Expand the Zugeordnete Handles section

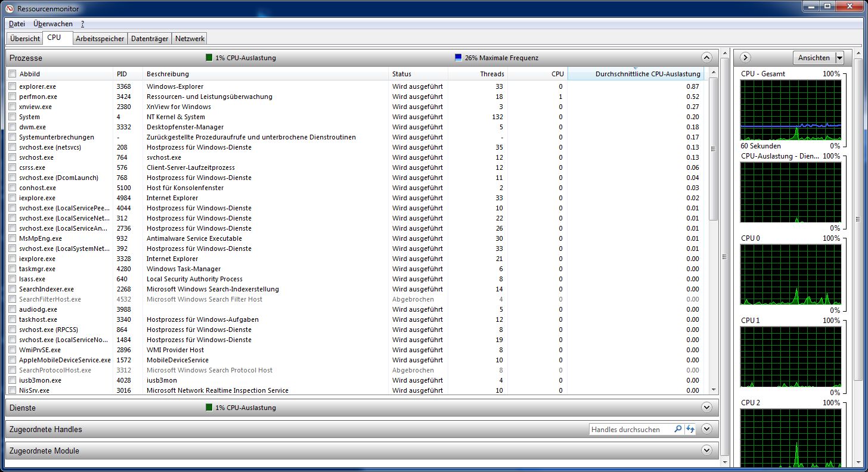click(707, 429)
